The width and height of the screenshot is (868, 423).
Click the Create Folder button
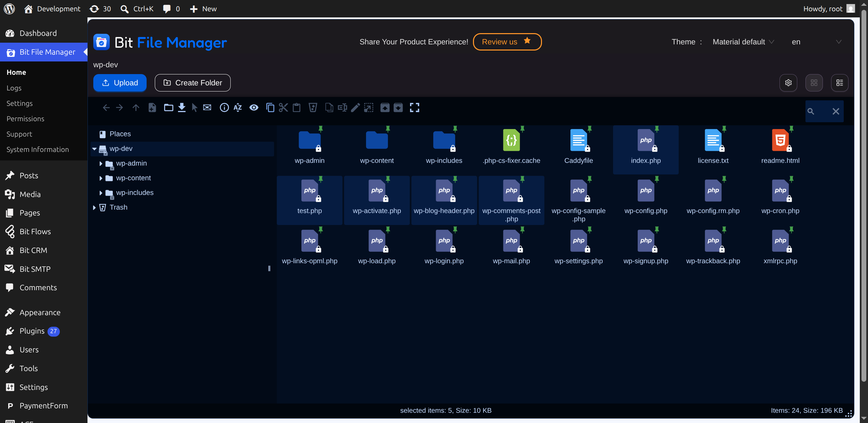coord(193,83)
